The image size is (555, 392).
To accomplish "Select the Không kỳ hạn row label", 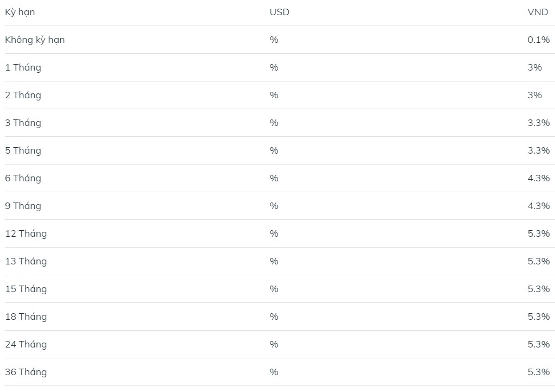I will pyautogui.click(x=35, y=40).
